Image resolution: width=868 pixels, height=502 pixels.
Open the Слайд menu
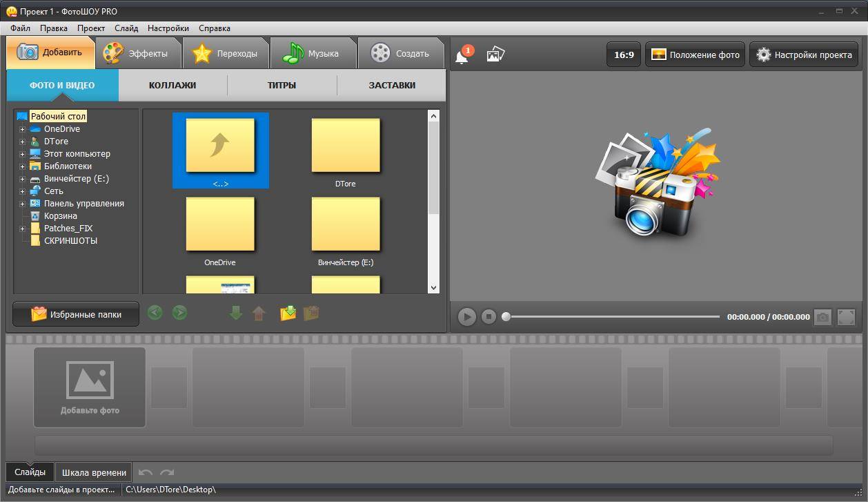click(126, 28)
